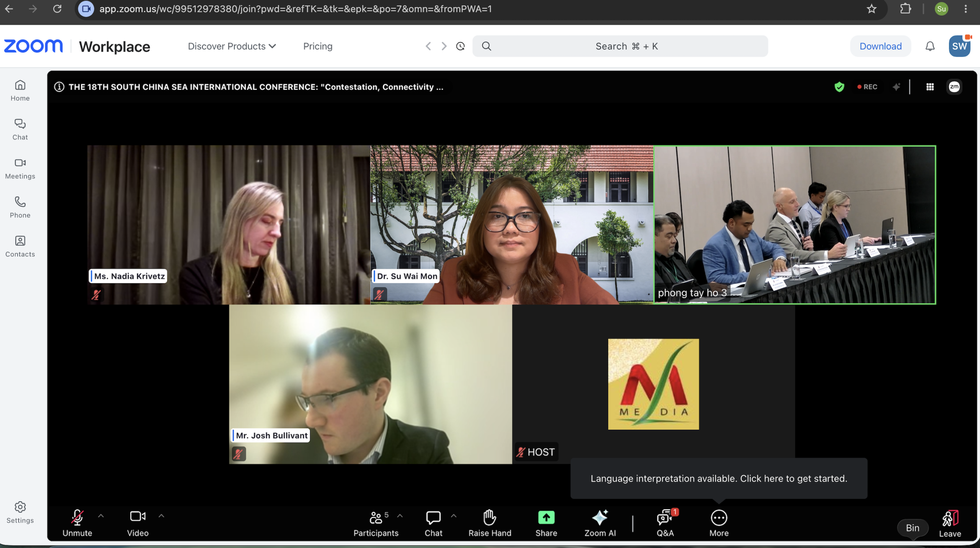Raise Hand in the meeting
980x548 pixels.
click(x=490, y=523)
